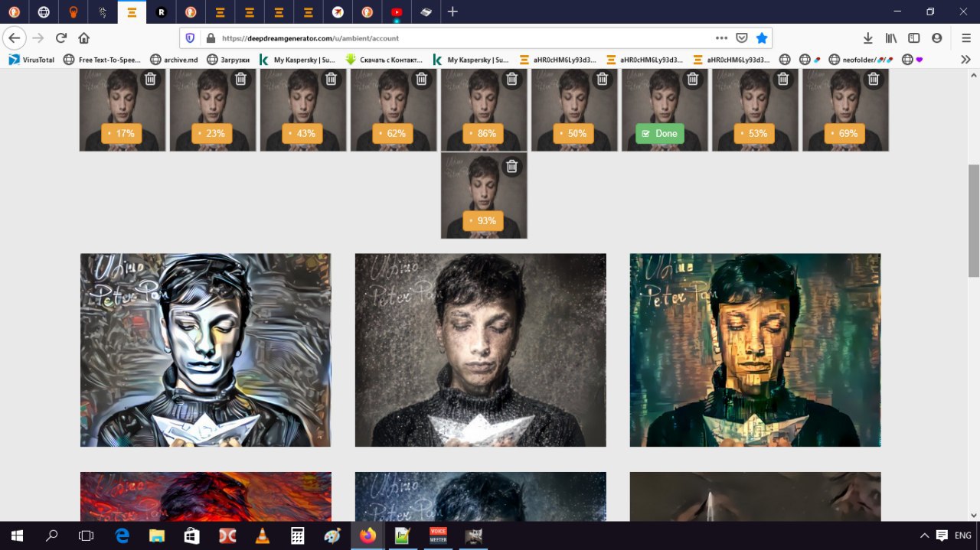This screenshot has height=550, width=980.
Task: Show tracking protection shield info
Action: [x=191, y=38]
